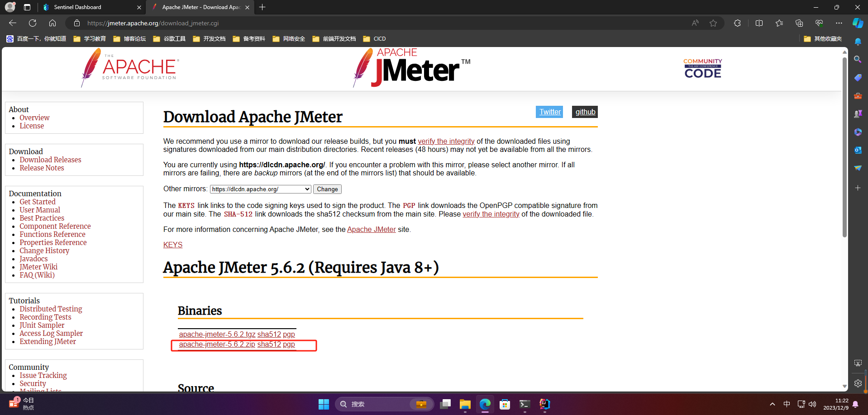The width and height of the screenshot is (868, 415).
Task: Click the Twitter button
Action: (549, 112)
